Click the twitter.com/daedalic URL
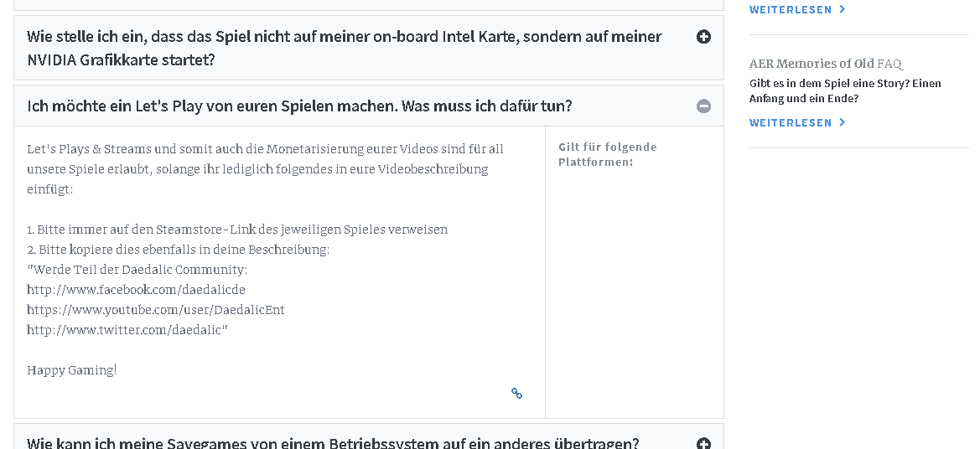Screen dimensions: 980x449 pos(127,330)
